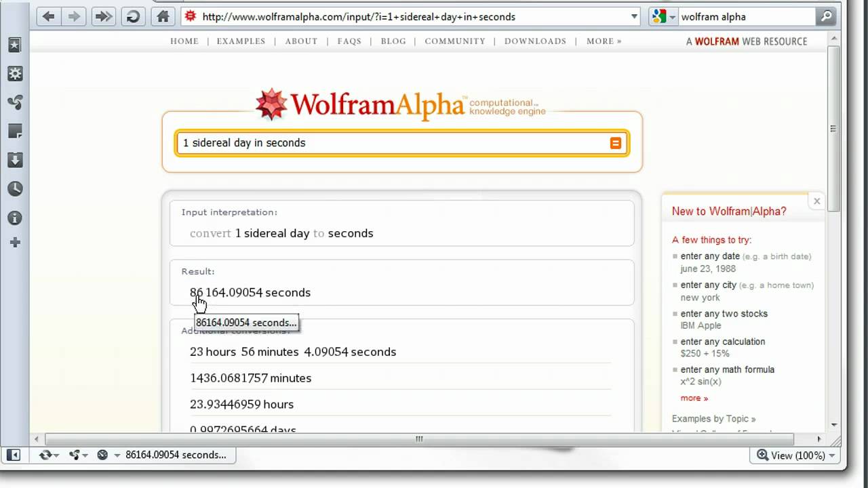Expand the Opera Unite dropdown arrow
This screenshot has height=488, width=868.
pos(84,455)
